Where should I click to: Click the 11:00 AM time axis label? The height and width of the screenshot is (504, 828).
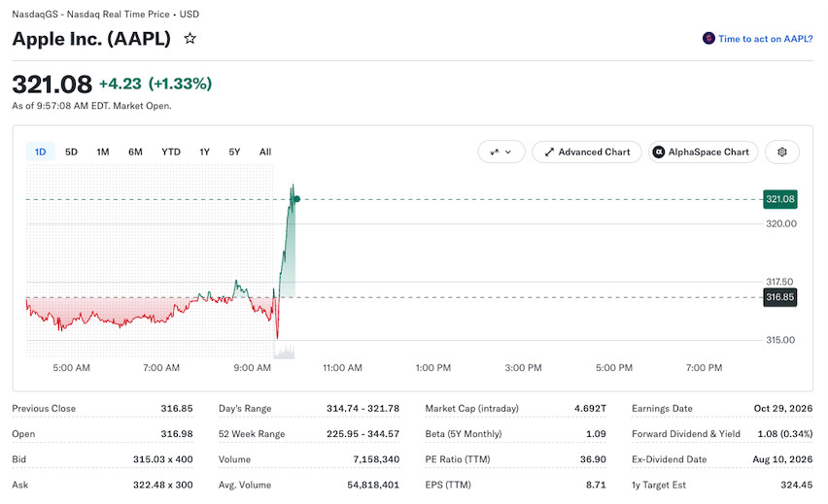[x=342, y=368]
